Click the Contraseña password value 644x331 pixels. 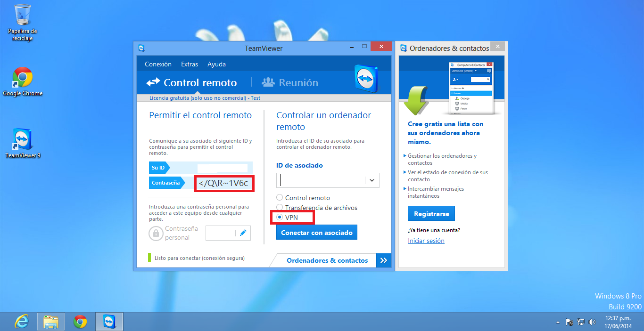coord(223,183)
